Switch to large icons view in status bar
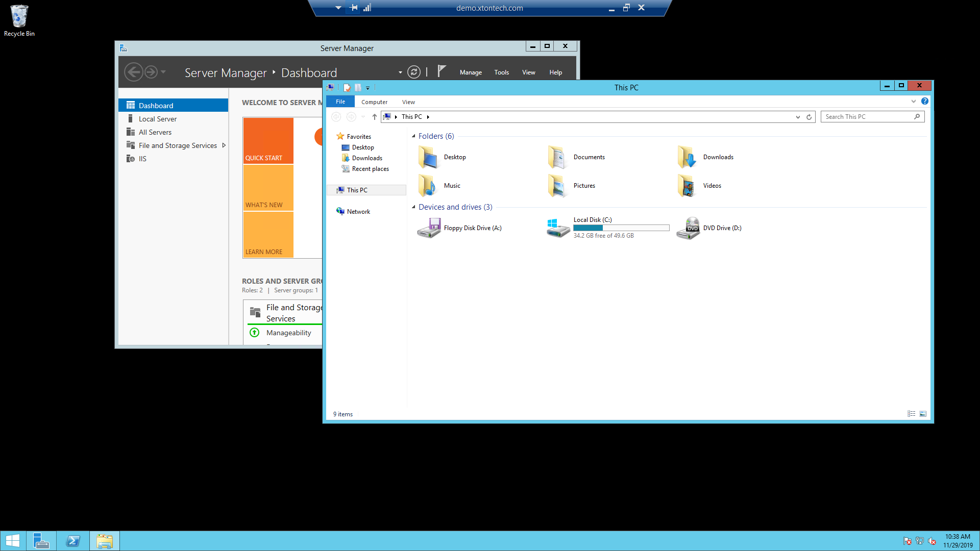The width and height of the screenshot is (980, 551). coord(923,414)
